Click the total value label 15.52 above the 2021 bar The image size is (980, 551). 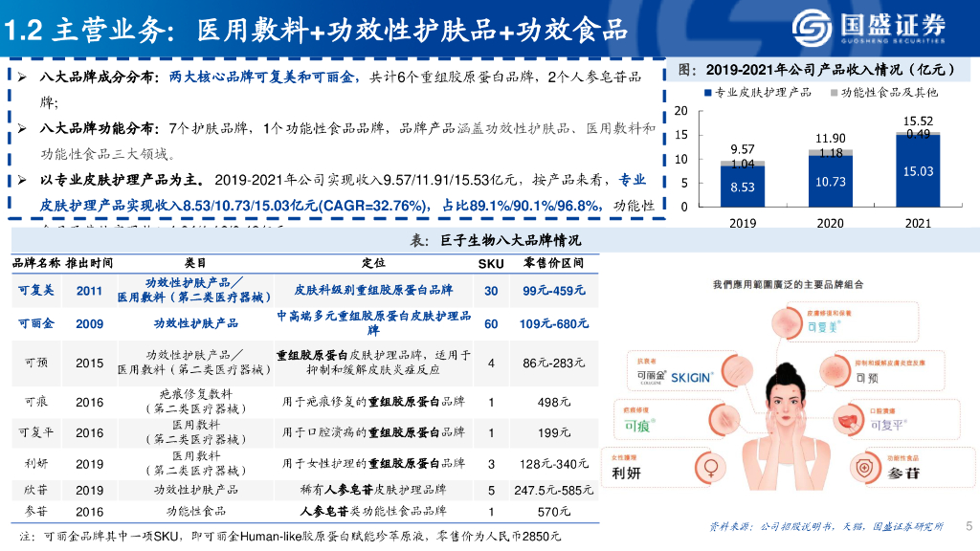pos(918,121)
